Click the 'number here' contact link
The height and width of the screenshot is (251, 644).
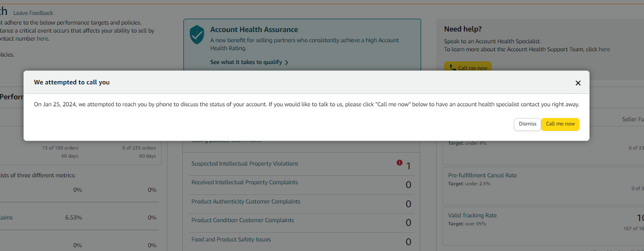(x=31, y=38)
